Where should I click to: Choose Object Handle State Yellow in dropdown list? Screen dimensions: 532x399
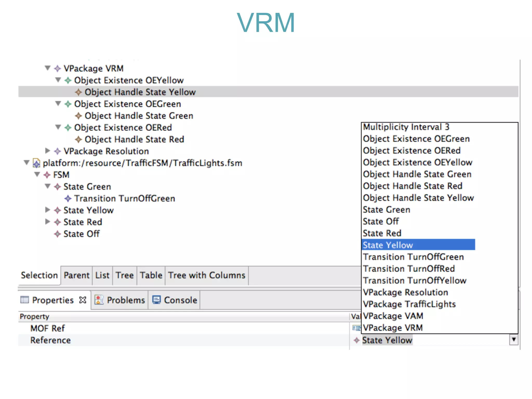point(418,198)
